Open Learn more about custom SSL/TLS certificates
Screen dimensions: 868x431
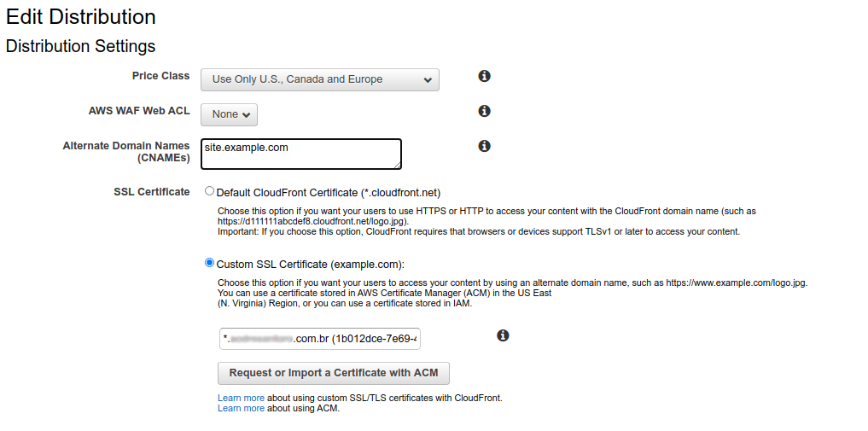[241, 398]
